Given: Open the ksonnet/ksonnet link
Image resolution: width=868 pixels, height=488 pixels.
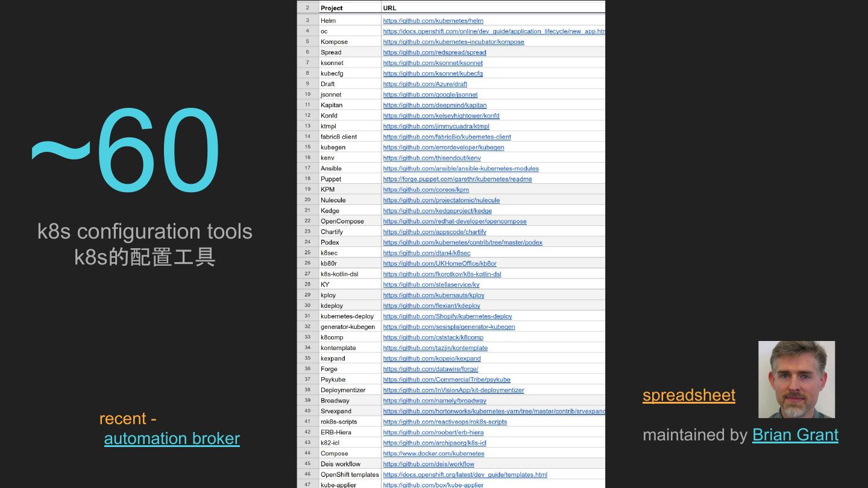Looking at the screenshot, I should pos(433,63).
